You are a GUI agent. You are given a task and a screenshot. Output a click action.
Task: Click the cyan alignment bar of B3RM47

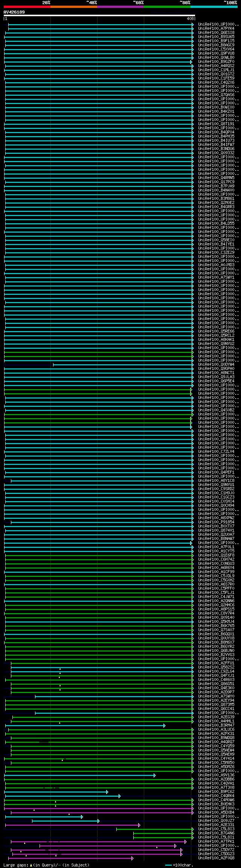click(85, 725)
